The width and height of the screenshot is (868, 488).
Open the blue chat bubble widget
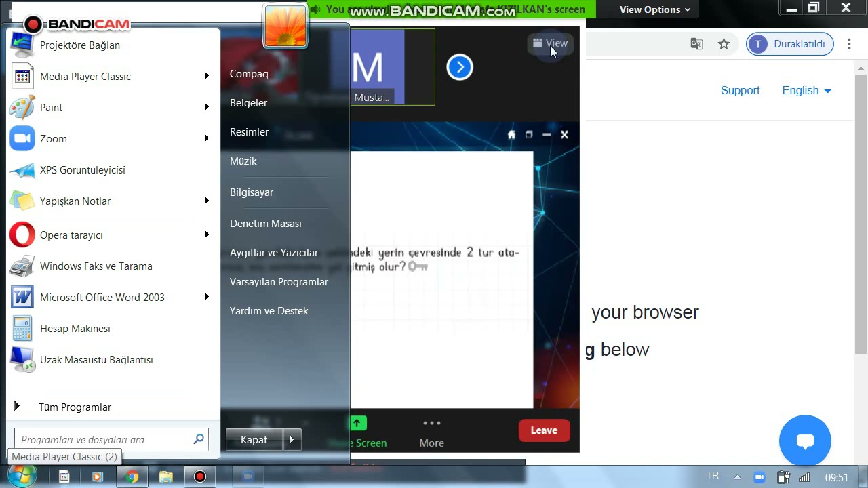pos(805,441)
